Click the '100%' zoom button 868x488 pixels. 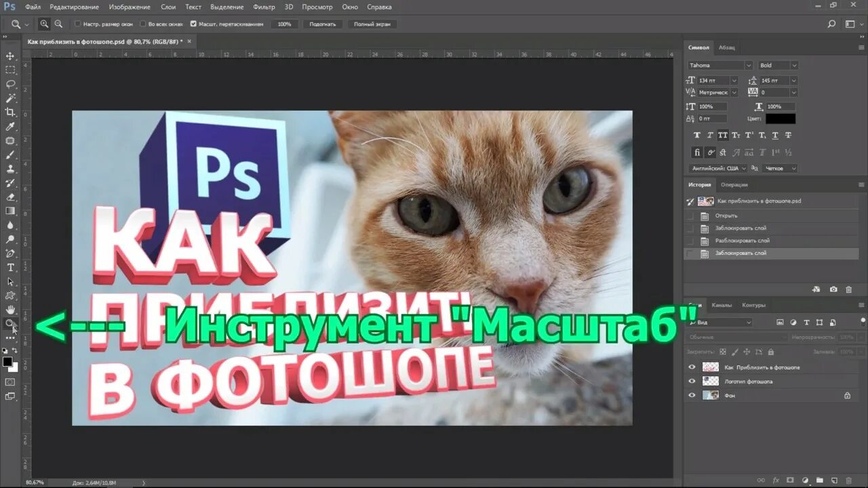tap(284, 24)
